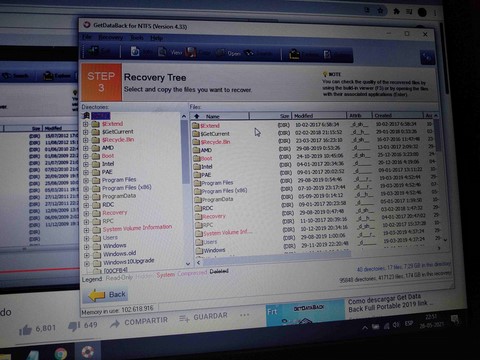Screen dimensions: 480x360
Task: Click the directories panel vertical scrollbar
Action: [x=184, y=189]
